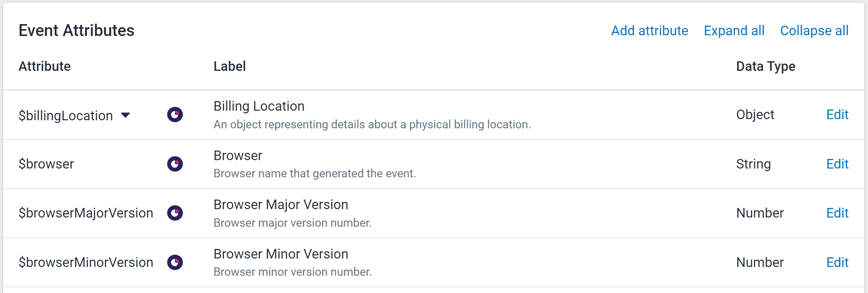This screenshot has width=868, height=293.
Task: Click the Billing Location label text
Action: pos(259,106)
